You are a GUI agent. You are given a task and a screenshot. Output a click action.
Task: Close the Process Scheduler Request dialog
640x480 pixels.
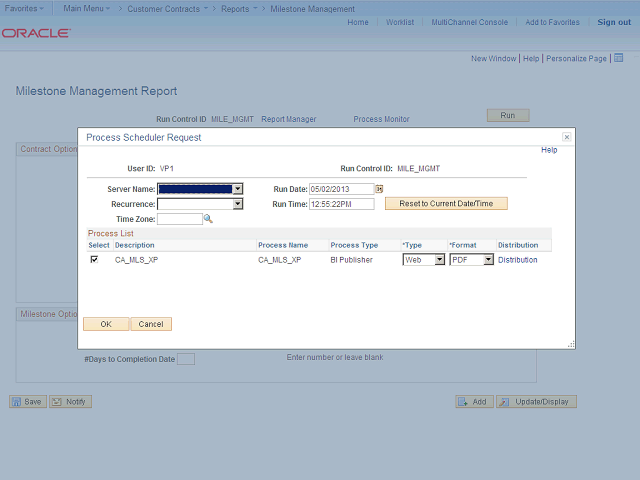tap(566, 137)
